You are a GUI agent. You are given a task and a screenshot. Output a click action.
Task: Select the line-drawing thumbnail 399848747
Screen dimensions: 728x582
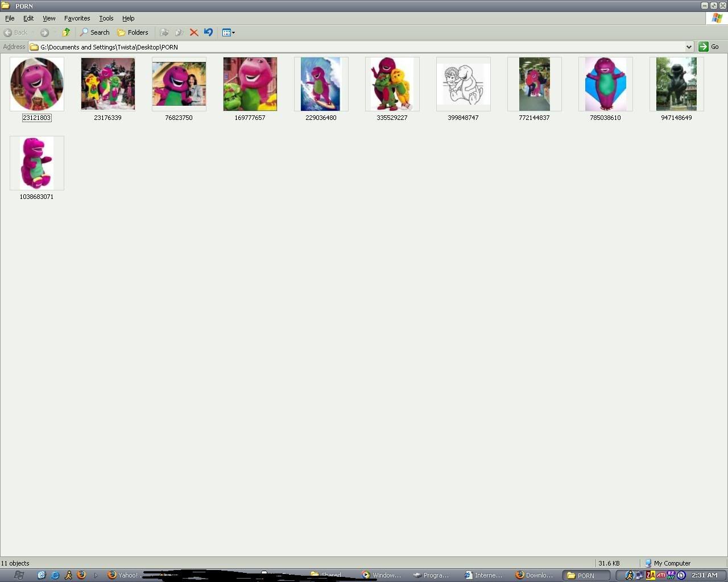pyautogui.click(x=463, y=84)
